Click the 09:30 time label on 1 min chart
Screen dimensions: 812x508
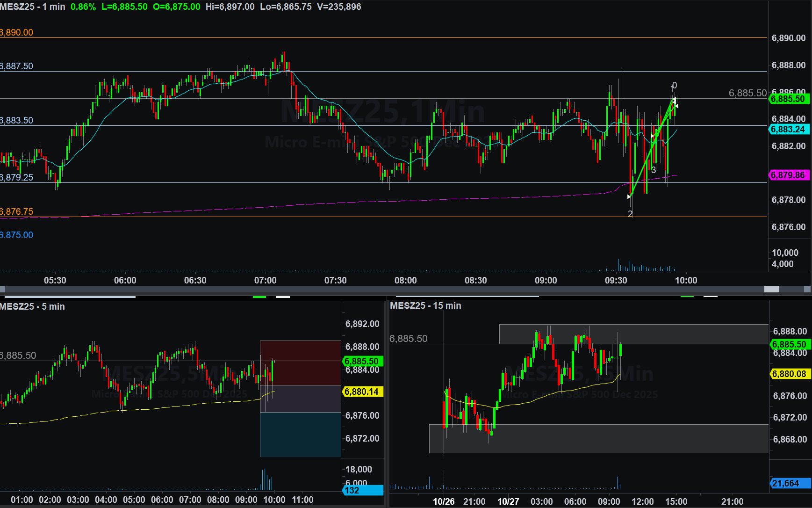pos(616,281)
